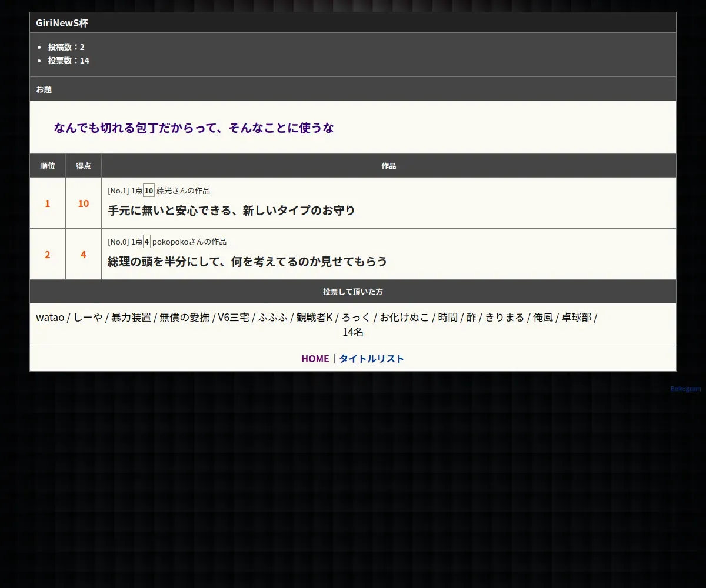Click the 得点 column header
Image resolution: width=706 pixels, height=588 pixels.
pyautogui.click(x=84, y=166)
